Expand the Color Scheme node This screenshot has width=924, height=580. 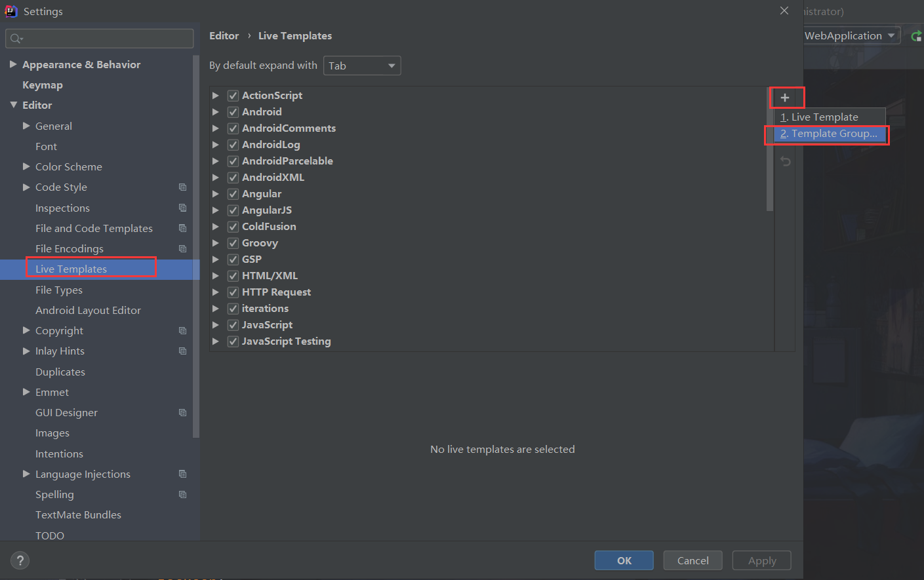tap(26, 166)
